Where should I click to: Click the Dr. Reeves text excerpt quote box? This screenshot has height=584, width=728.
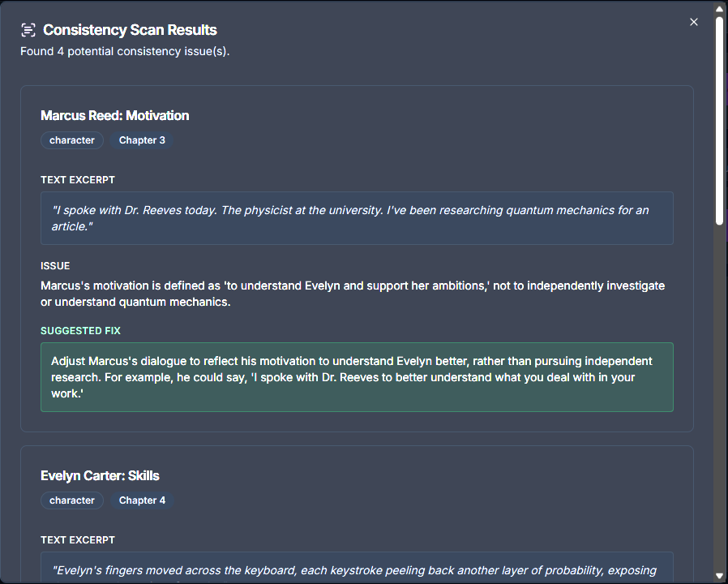(357, 217)
